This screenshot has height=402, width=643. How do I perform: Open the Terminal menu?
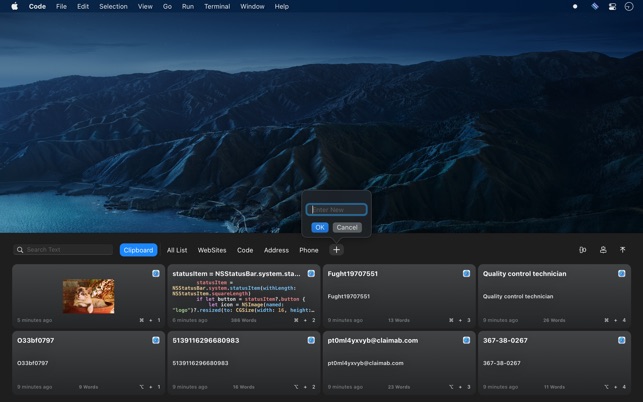coord(217,6)
